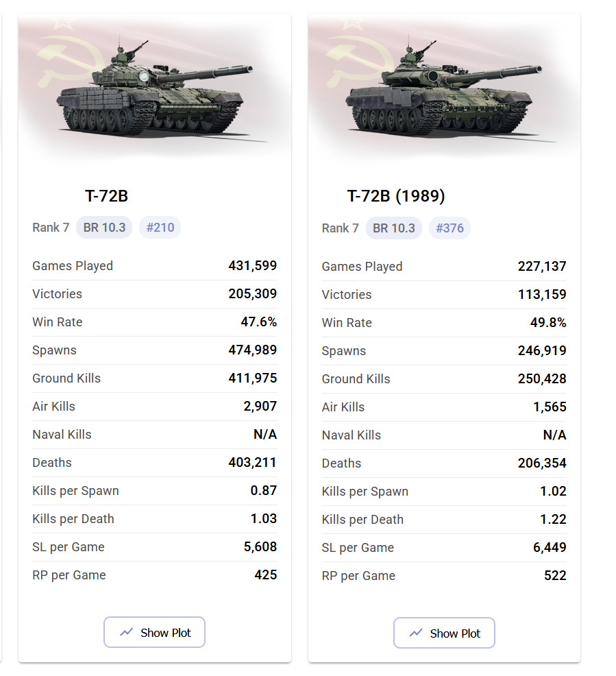Image resolution: width=616 pixels, height=676 pixels.
Task: Click the 47.6% Win Rate value
Action: tap(259, 322)
